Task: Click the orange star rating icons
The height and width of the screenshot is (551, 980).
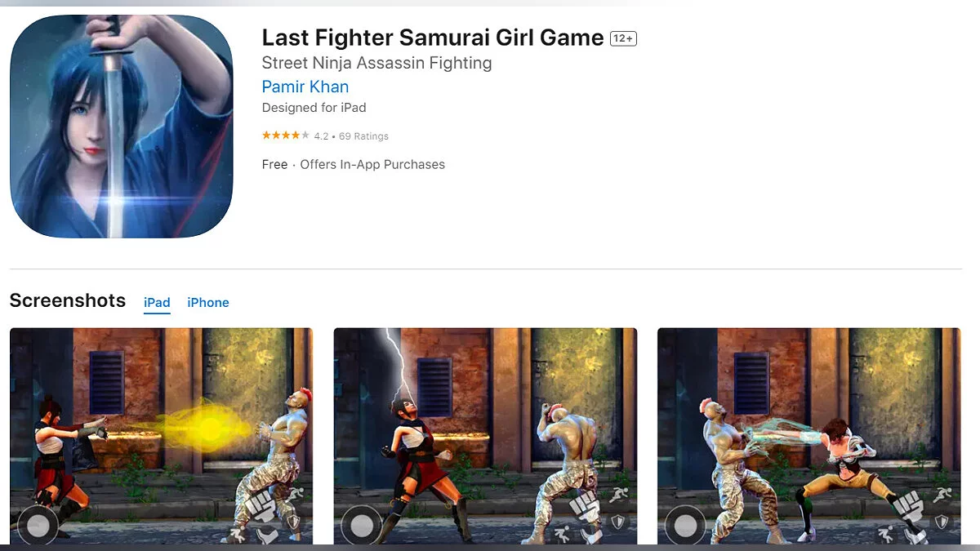Action: [285, 136]
